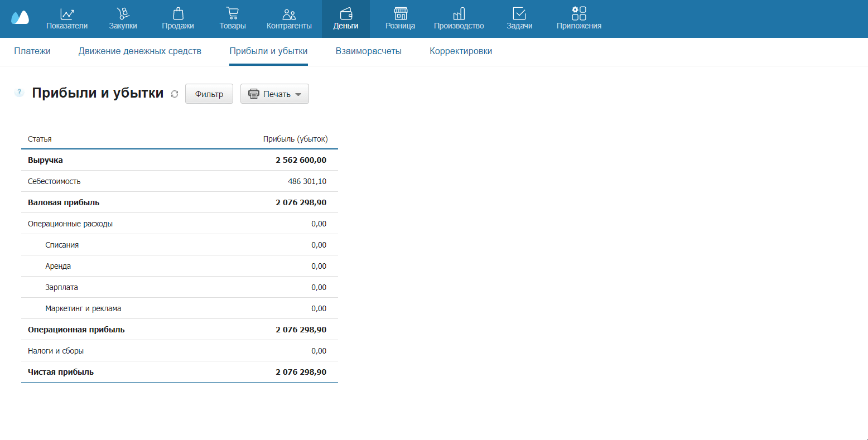Open the Товары cart icon
The height and width of the screenshot is (440, 868).
[233, 14]
